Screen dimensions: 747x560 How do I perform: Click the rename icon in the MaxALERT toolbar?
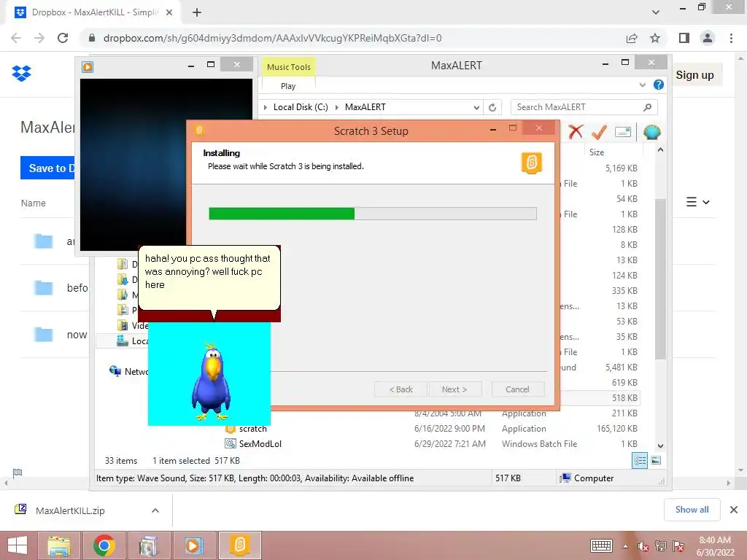pyautogui.click(x=623, y=132)
